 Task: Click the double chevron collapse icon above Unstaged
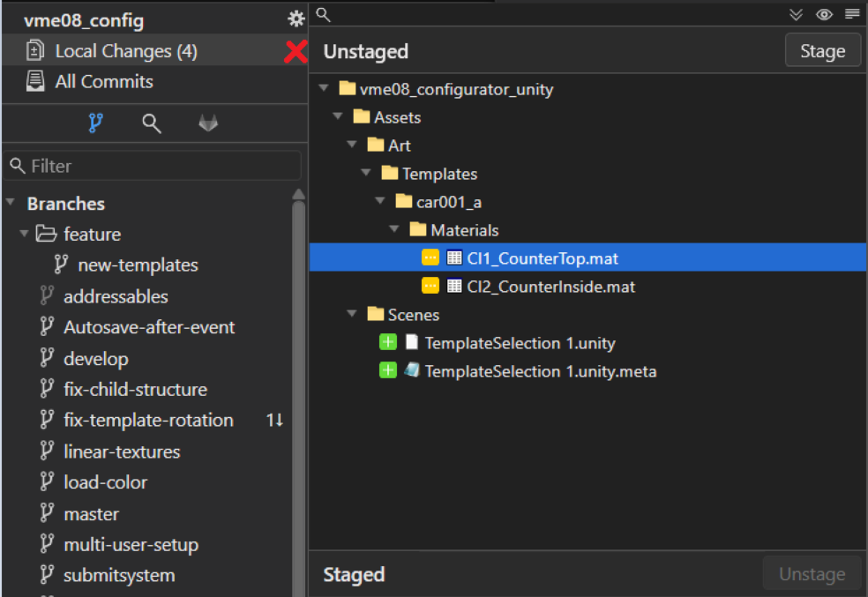point(796,14)
